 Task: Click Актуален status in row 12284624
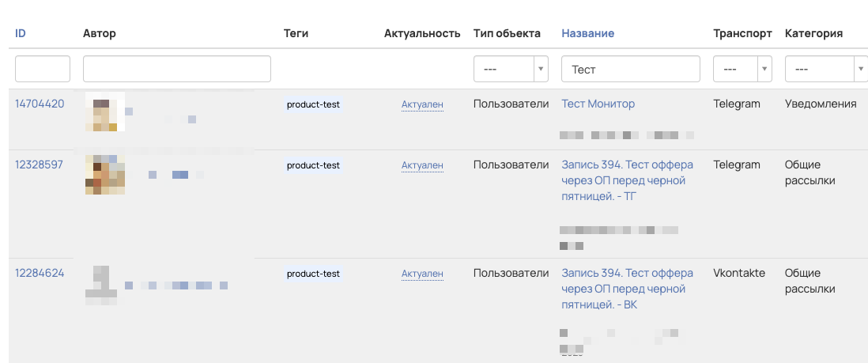tap(422, 273)
